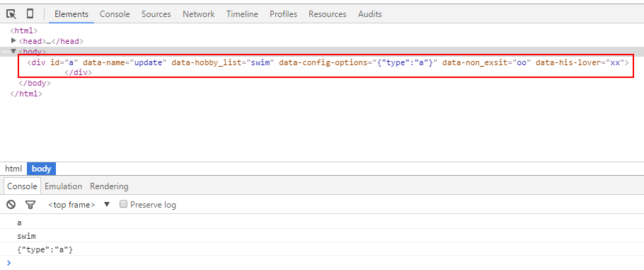Select html in the breadcrumb bar
Viewport: 644px width, 270px height.
[13, 169]
